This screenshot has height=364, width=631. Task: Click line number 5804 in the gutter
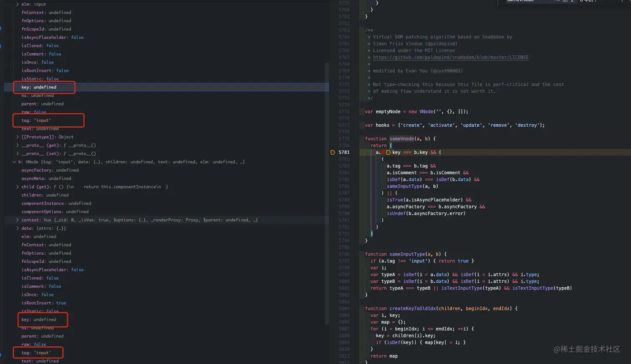point(344,309)
